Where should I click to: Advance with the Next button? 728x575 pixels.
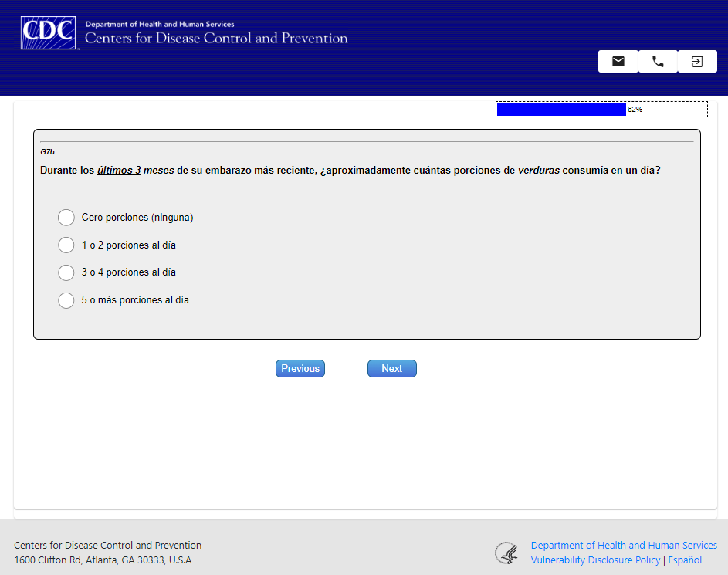tap(392, 368)
